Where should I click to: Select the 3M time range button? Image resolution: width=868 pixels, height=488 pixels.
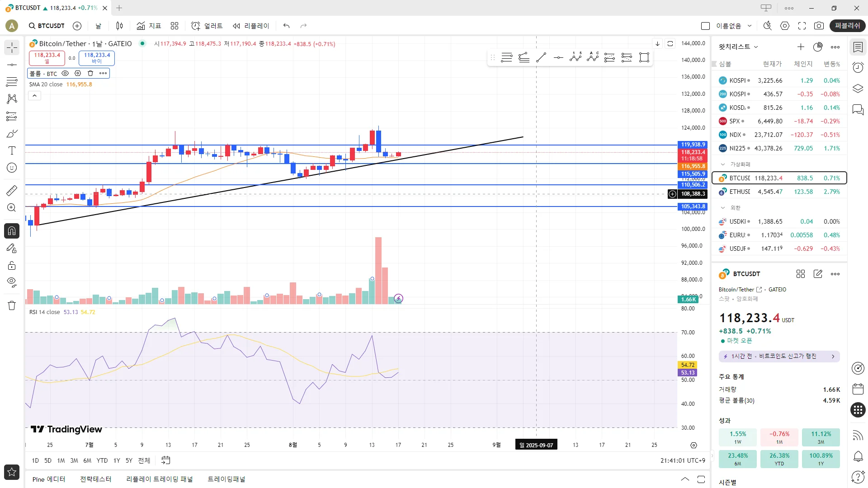tap(74, 460)
